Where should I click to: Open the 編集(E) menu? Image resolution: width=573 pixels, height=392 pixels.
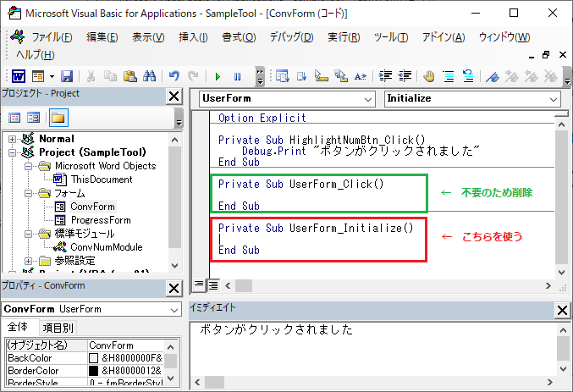102,37
